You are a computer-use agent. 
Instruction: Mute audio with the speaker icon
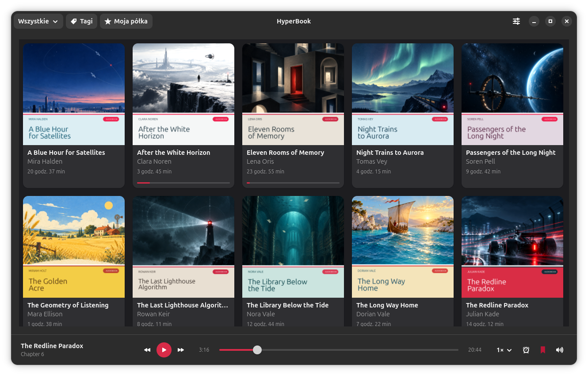pyautogui.click(x=560, y=350)
